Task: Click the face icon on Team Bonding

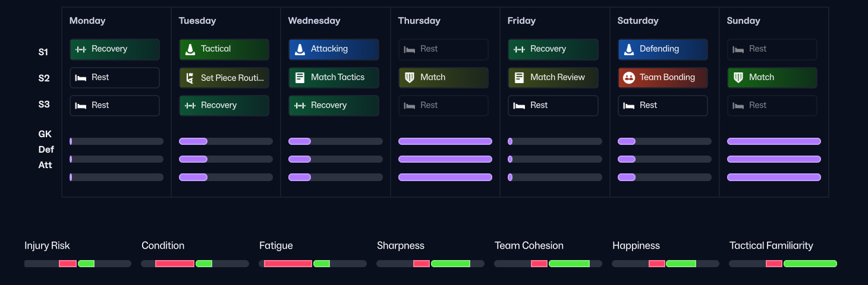Action: point(628,78)
